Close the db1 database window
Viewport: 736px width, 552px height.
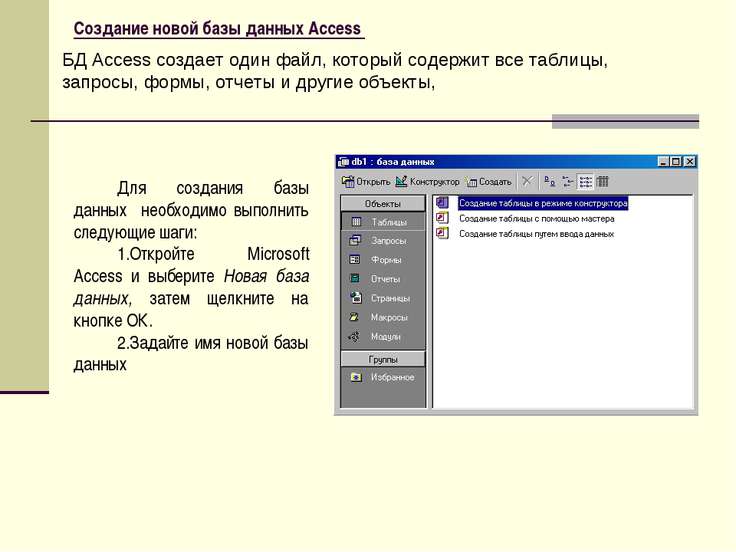pos(690,162)
